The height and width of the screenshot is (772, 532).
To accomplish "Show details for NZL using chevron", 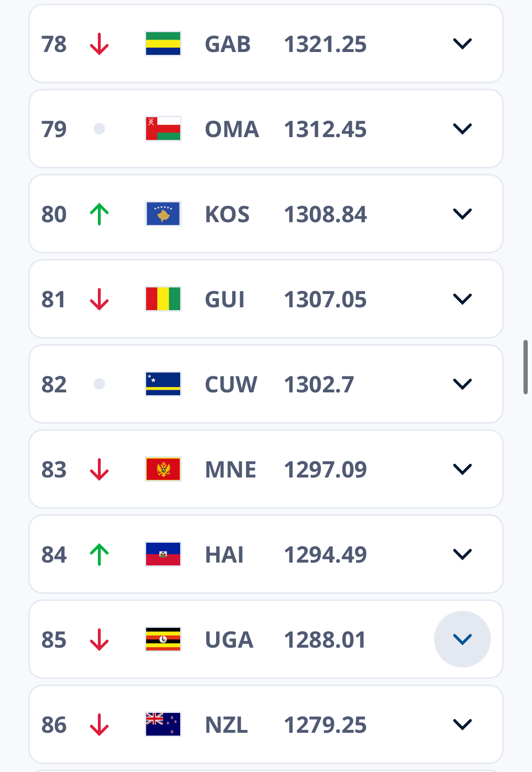I will pyautogui.click(x=462, y=725).
